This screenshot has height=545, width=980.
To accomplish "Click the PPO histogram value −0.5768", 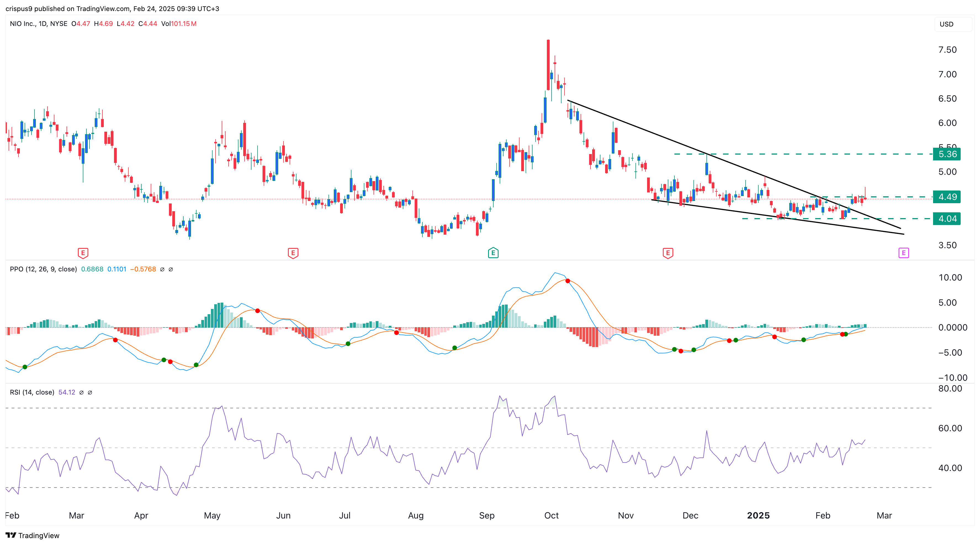I will 143,269.
